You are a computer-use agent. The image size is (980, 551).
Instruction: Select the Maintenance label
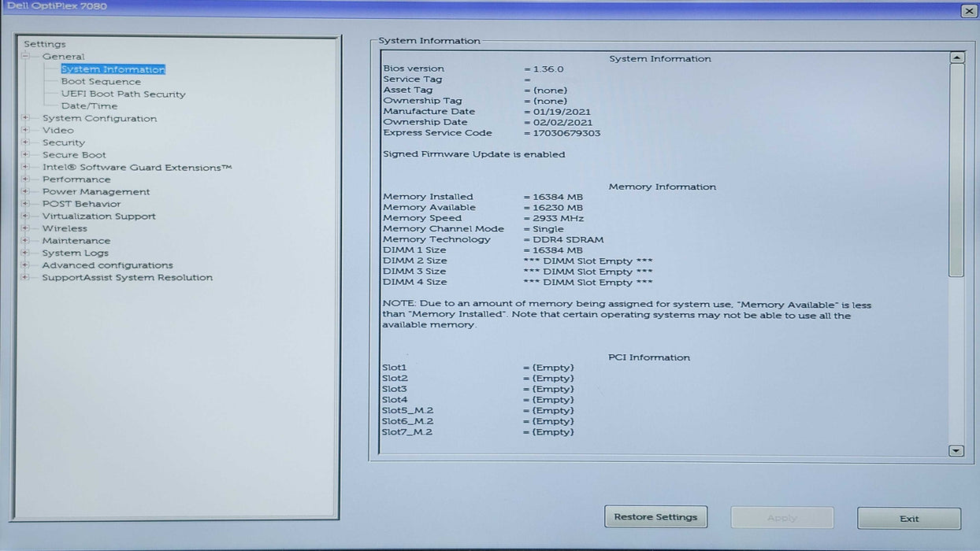click(76, 241)
